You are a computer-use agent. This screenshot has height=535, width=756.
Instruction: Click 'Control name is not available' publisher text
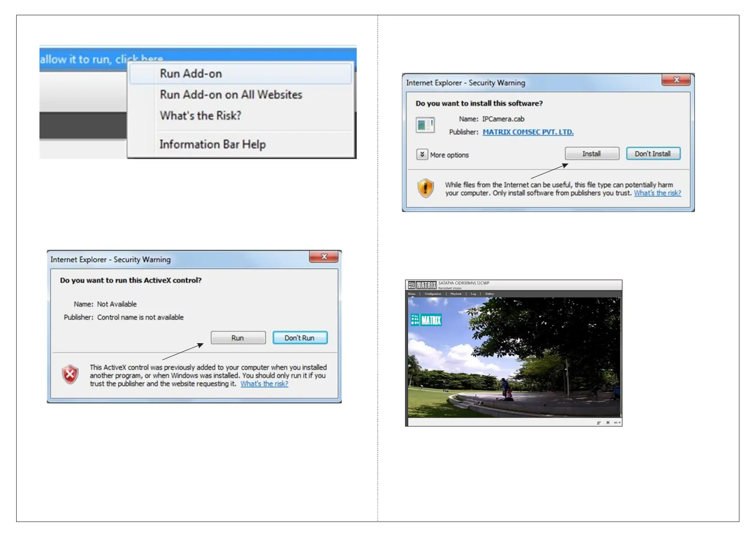click(141, 317)
